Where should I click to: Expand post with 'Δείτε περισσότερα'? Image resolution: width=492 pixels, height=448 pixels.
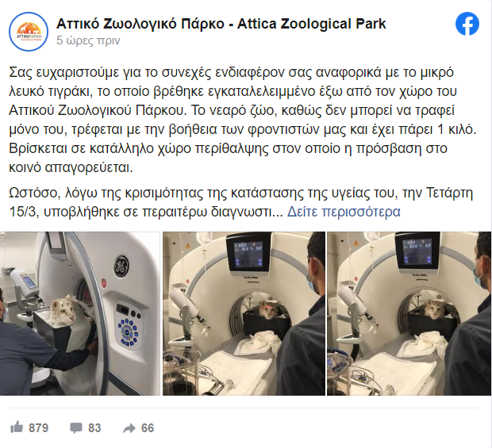click(x=344, y=212)
